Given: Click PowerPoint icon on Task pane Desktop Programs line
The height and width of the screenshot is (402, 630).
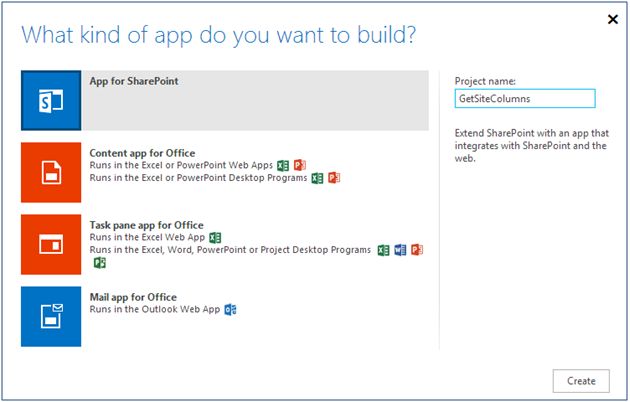Looking at the screenshot, I should click(x=417, y=250).
